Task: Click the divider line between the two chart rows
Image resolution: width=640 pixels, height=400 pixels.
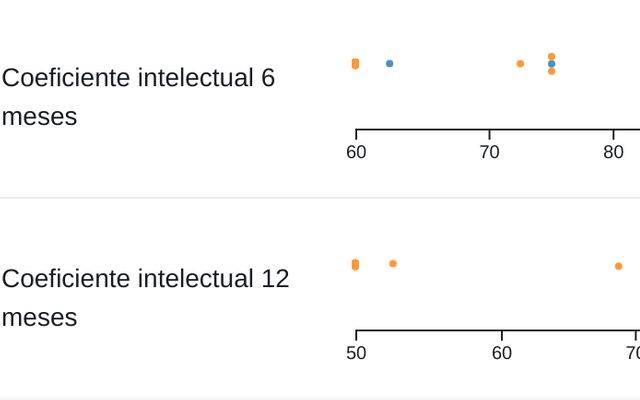Action: coord(320,197)
